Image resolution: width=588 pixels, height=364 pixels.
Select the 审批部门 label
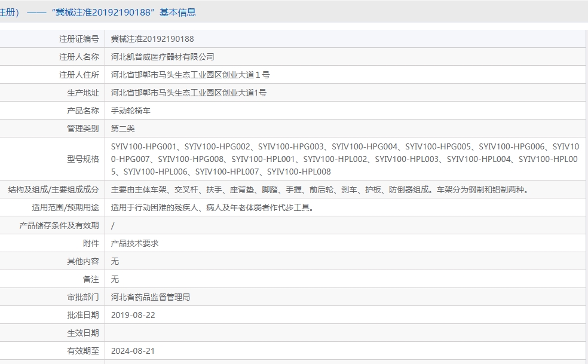(x=83, y=298)
